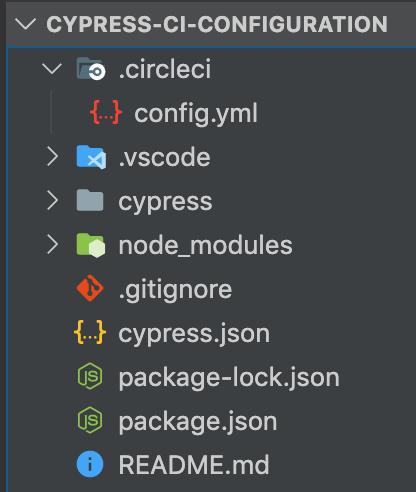
Task: Collapse the CYPRESS-CI-CONFIGURATION root section
Action: (x=26, y=24)
